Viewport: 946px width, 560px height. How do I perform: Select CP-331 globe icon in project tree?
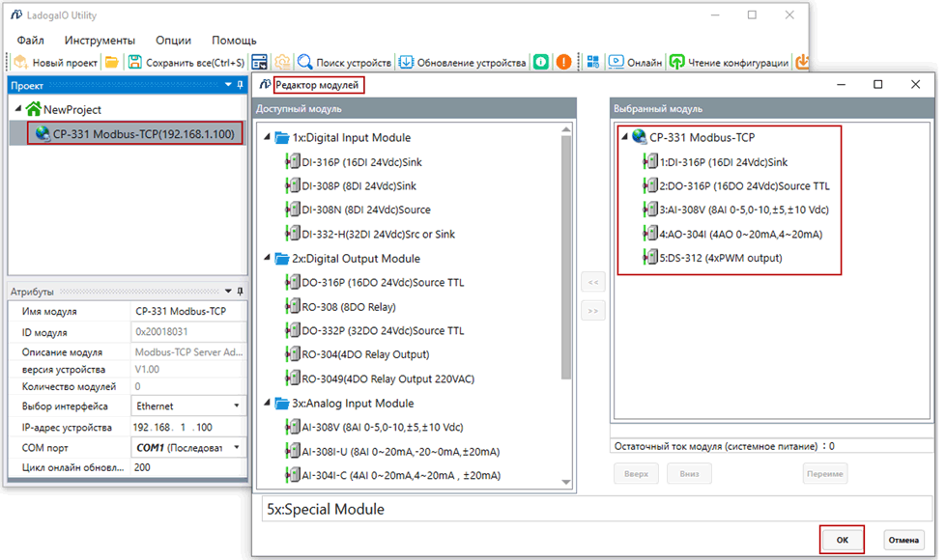click(x=43, y=134)
